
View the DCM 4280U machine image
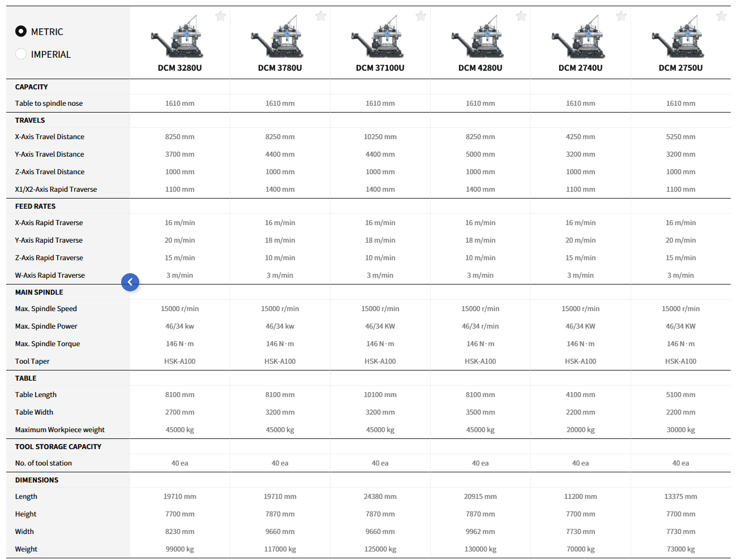tap(478, 38)
